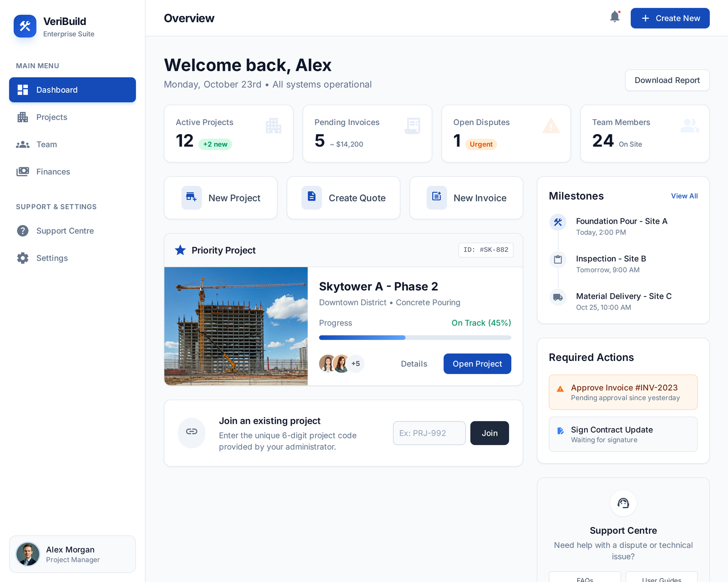
Task: Click the Foundation Pour milestone tools icon
Action: click(558, 222)
